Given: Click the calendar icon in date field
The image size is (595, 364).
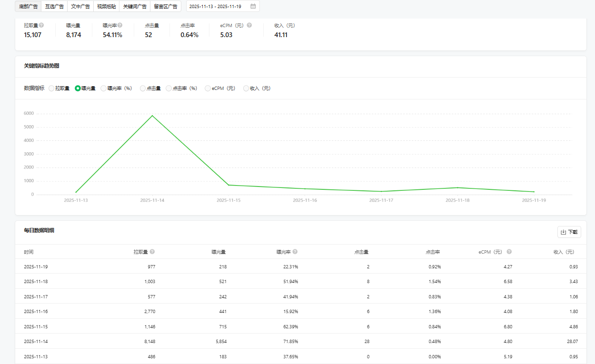Looking at the screenshot, I should pyautogui.click(x=253, y=7).
